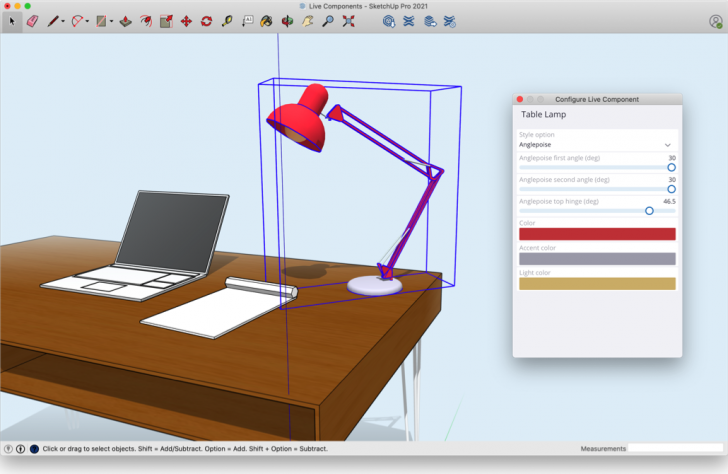Select the Rotate tool
This screenshot has width=728, height=474.
click(x=206, y=20)
